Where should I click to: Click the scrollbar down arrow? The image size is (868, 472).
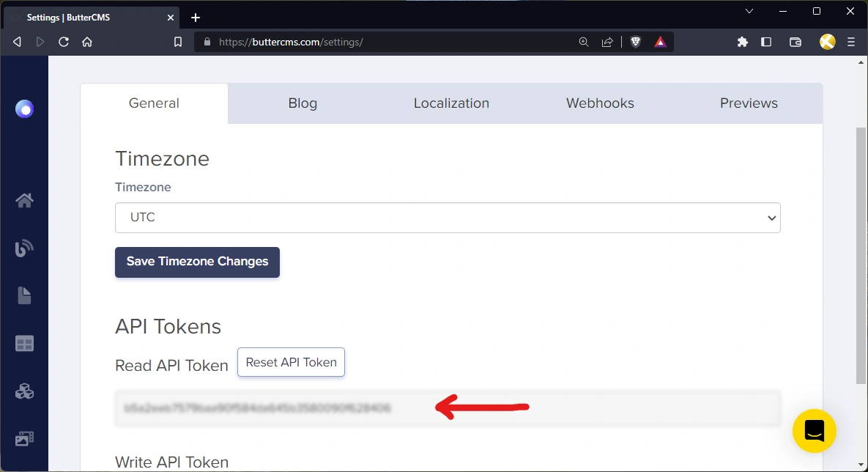tap(861, 465)
